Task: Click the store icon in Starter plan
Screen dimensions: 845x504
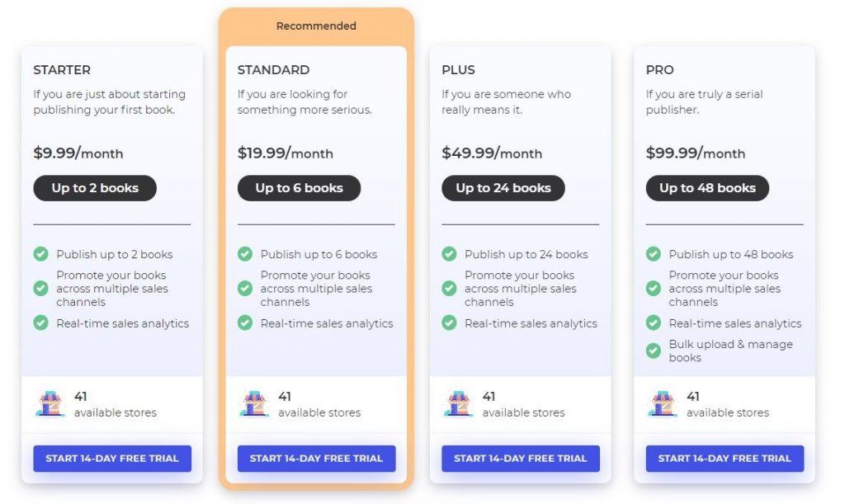Action: click(x=50, y=404)
